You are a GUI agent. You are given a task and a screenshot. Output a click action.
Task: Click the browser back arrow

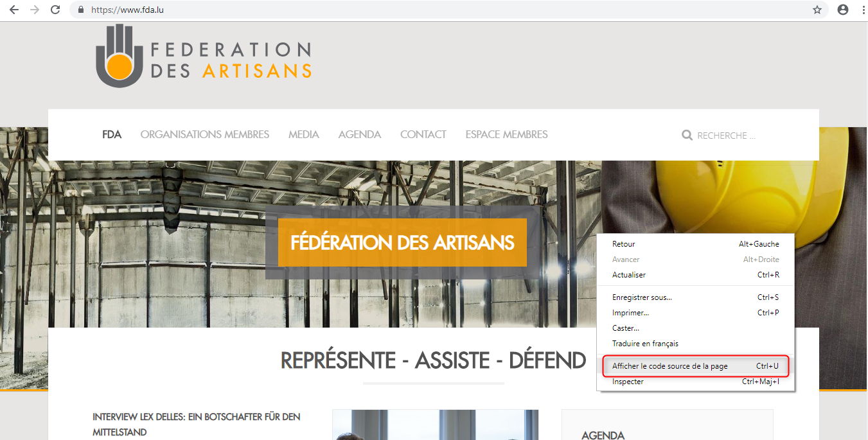(13, 10)
